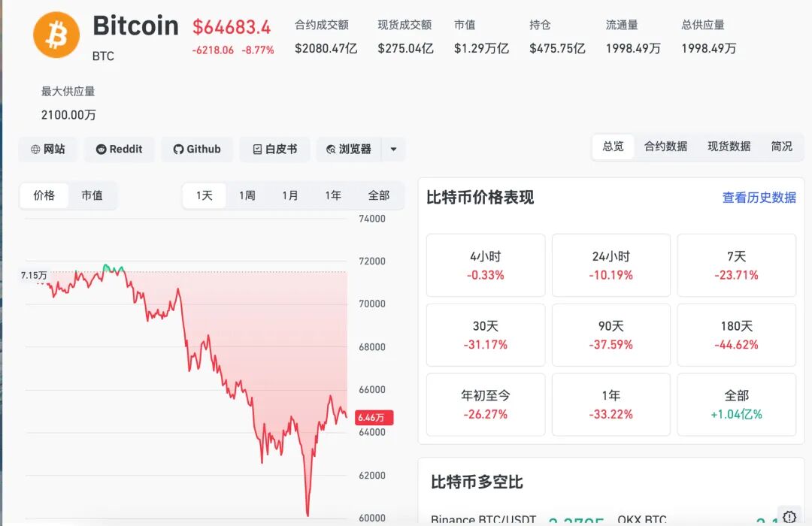Expand the 浏览器 dropdown arrow
Viewport: 812px width, 526px height.
[x=393, y=149]
